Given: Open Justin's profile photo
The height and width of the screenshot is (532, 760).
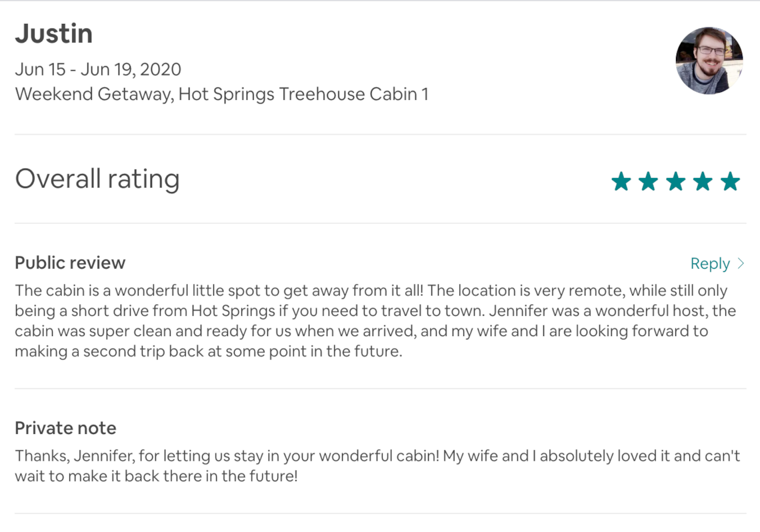Looking at the screenshot, I should click(x=709, y=61).
